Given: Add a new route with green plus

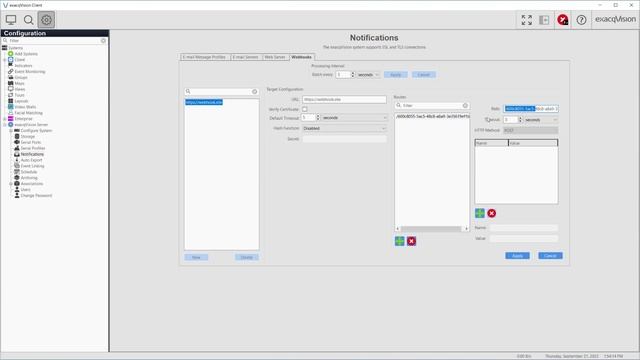Looking at the screenshot, I should click(400, 241).
